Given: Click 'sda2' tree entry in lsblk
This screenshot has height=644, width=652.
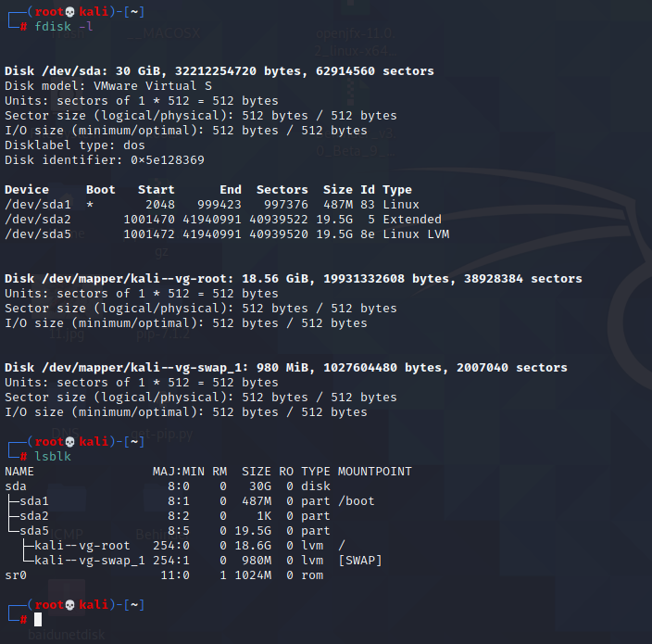Looking at the screenshot, I should point(34,516).
